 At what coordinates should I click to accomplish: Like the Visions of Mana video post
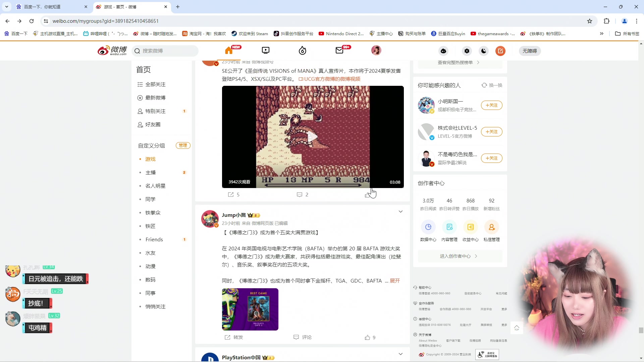click(x=368, y=195)
